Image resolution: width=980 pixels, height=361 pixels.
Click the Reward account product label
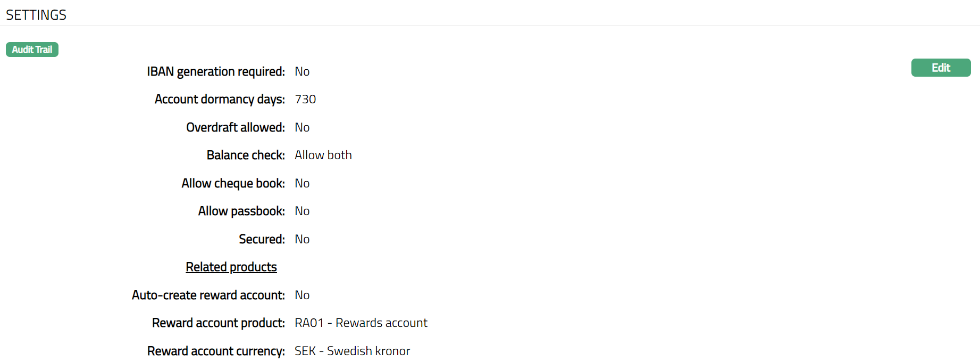click(218, 323)
